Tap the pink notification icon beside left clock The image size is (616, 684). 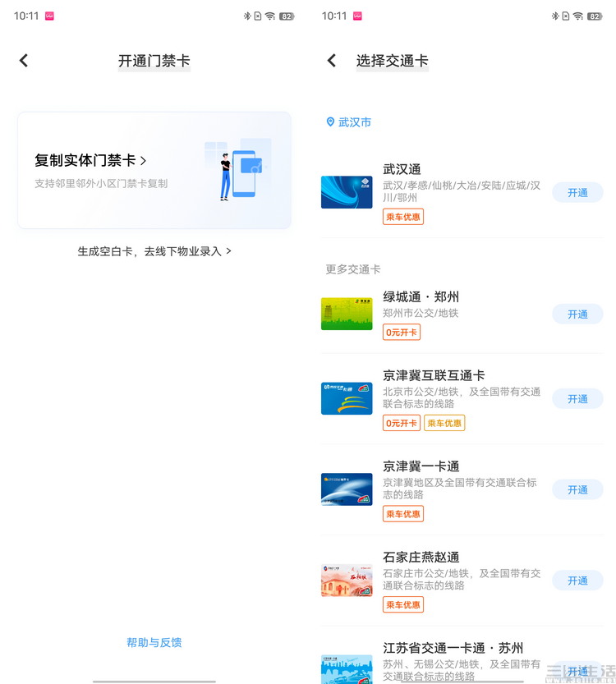50,16
